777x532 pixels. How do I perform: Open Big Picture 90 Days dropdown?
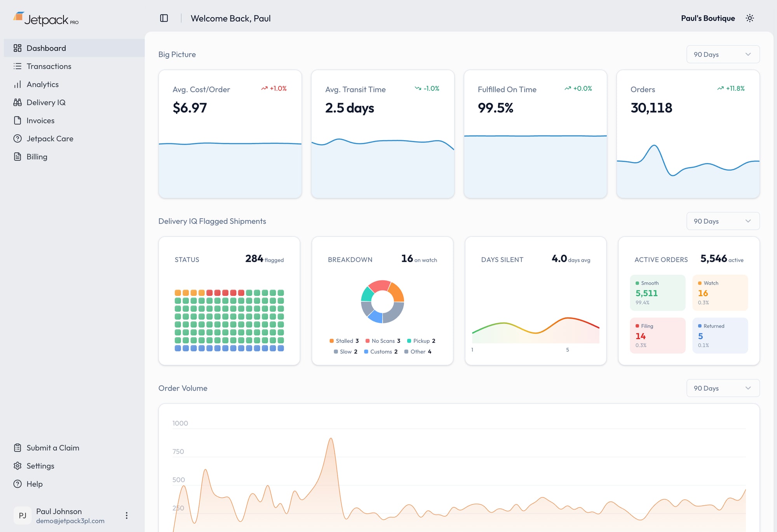pos(723,54)
